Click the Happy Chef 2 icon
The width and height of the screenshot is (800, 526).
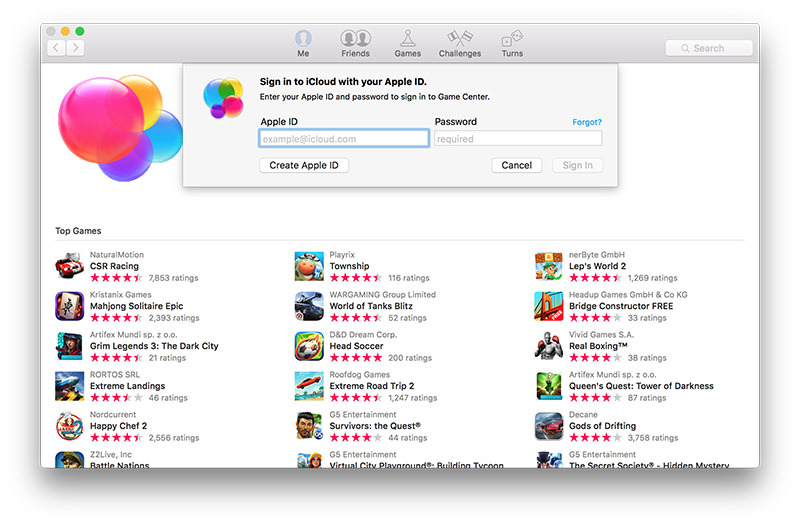pos(69,426)
